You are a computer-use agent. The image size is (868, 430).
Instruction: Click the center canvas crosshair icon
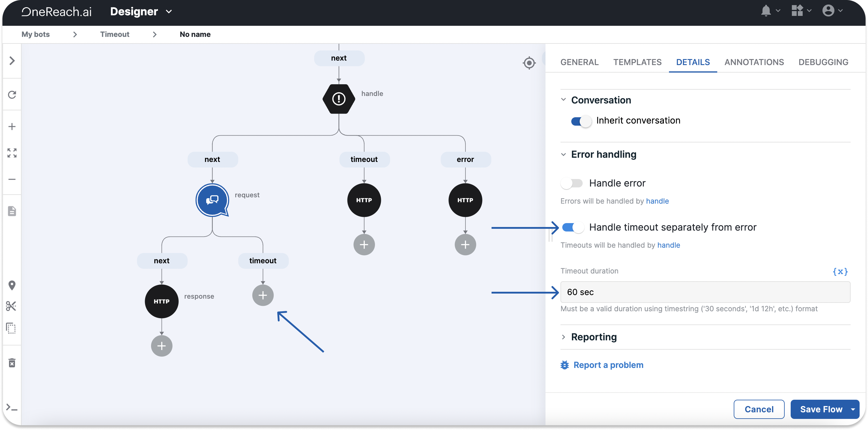[529, 63]
